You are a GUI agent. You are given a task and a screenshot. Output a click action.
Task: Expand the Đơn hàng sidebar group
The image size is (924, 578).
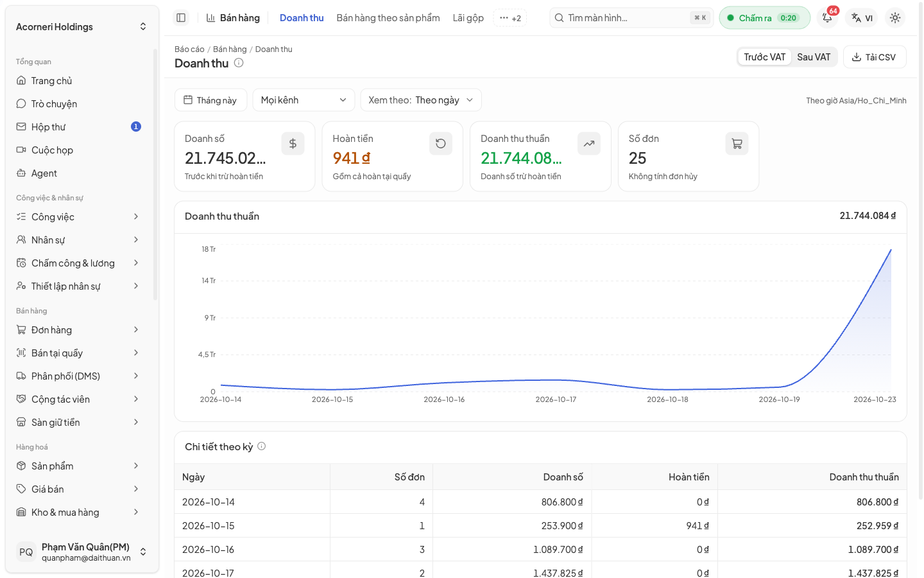[x=79, y=330]
